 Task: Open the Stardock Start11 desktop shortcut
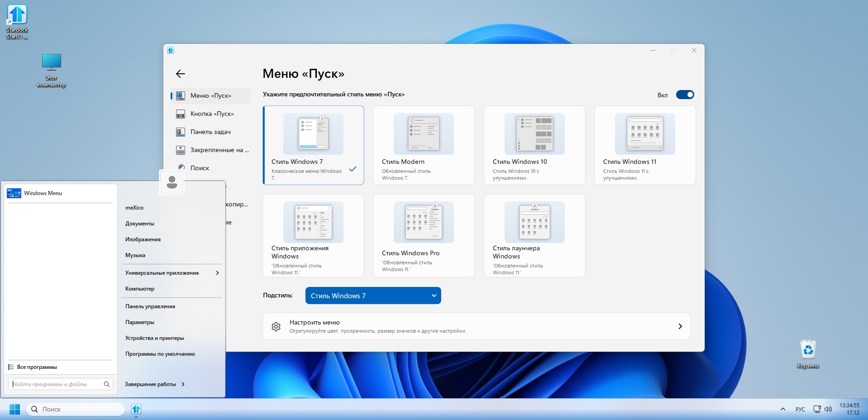[x=17, y=22]
